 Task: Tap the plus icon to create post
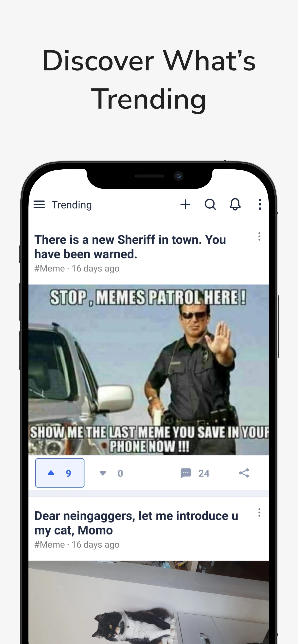coord(185,205)
